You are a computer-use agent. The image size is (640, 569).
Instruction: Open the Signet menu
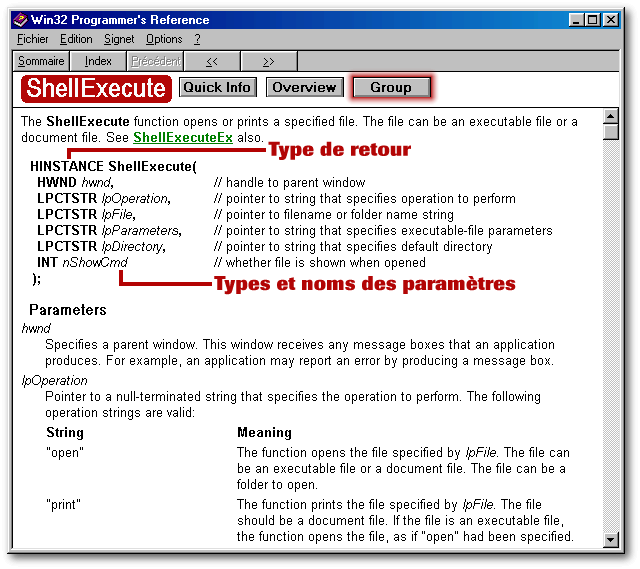click(119, 39)
